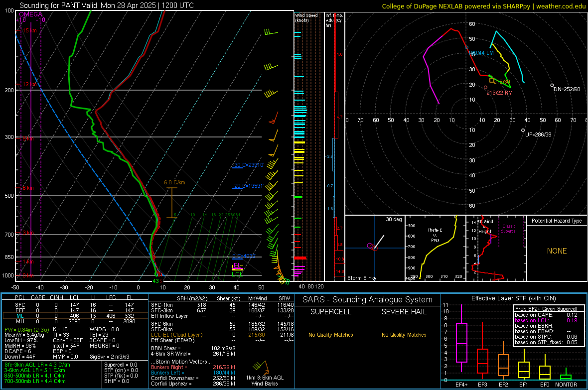Viewport: 588px width, 390px height.
Task: Click the BRN Shear = value line
Action: point(193,348)
